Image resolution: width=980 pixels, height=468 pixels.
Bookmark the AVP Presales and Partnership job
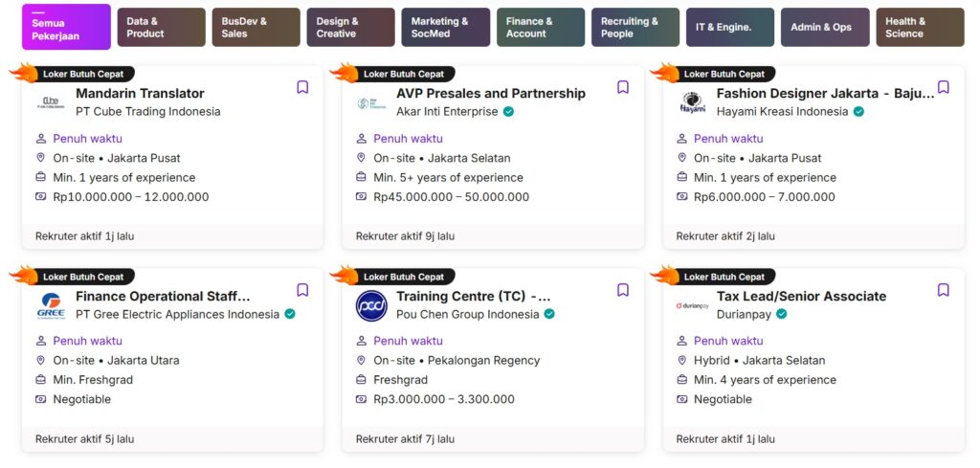(x=622, y=87)
